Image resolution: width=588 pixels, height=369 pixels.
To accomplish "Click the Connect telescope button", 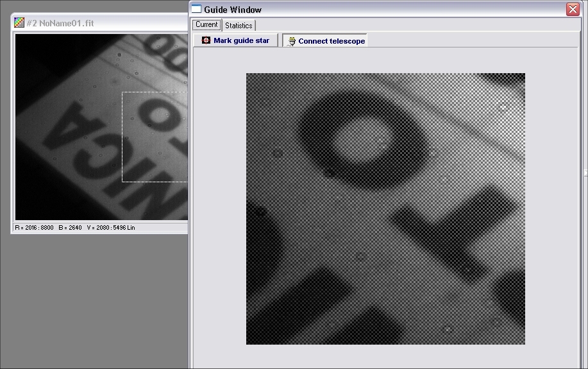I will 324,41.
